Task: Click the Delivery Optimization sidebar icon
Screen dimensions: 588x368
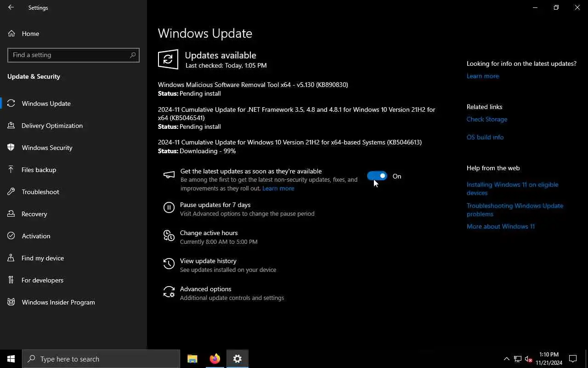Action: coord(11,126)
